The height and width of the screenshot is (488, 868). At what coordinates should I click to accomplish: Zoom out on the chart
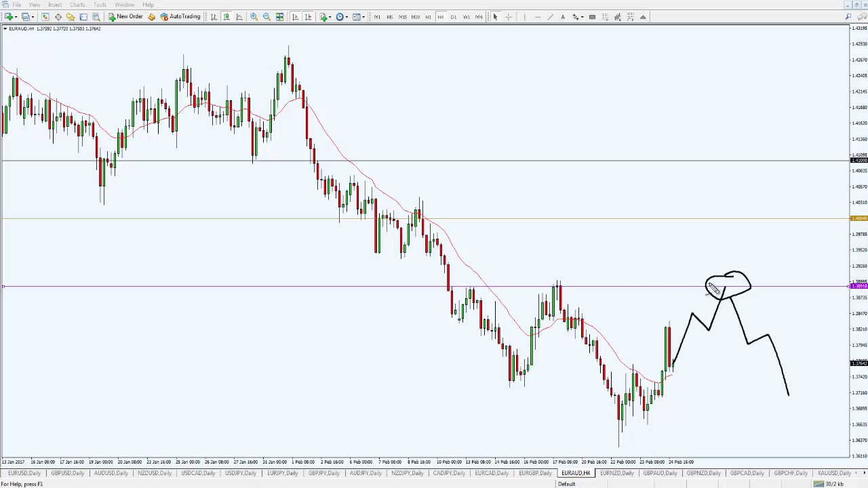(267, 17)
